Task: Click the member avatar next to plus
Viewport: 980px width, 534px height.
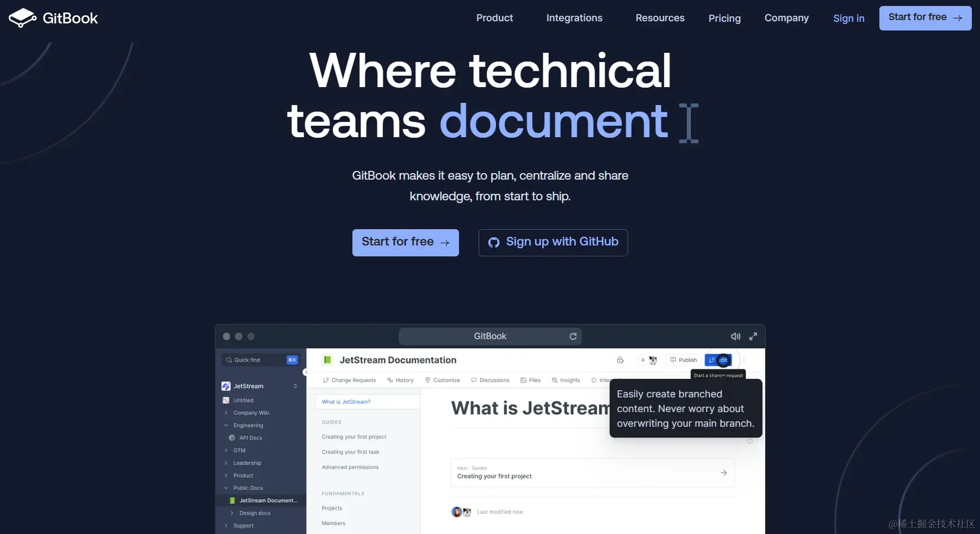Action: point(653,360)
